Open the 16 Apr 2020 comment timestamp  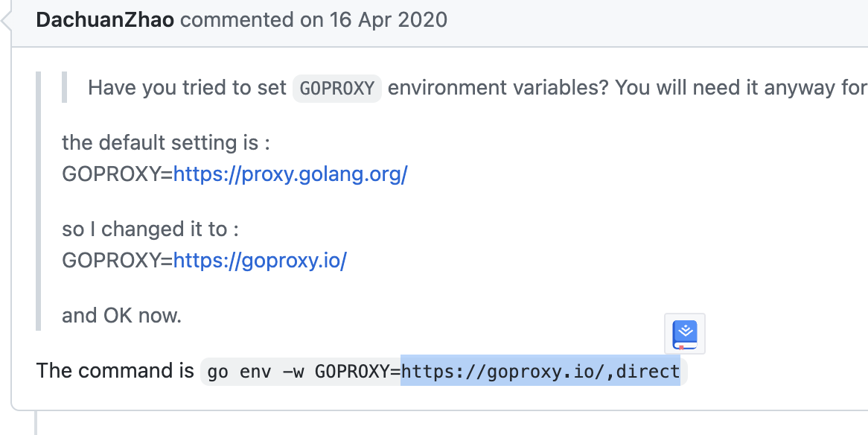(389, 20)
